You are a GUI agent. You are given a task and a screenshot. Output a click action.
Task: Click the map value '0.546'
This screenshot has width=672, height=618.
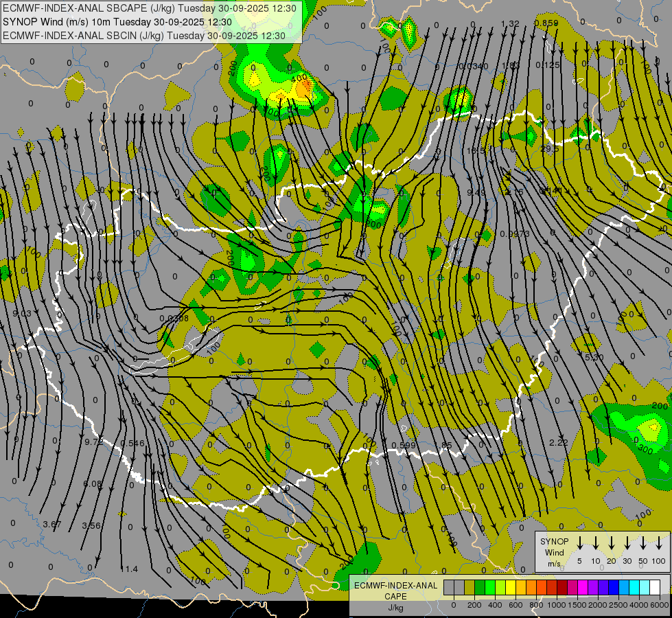click(x=132, y=443)
